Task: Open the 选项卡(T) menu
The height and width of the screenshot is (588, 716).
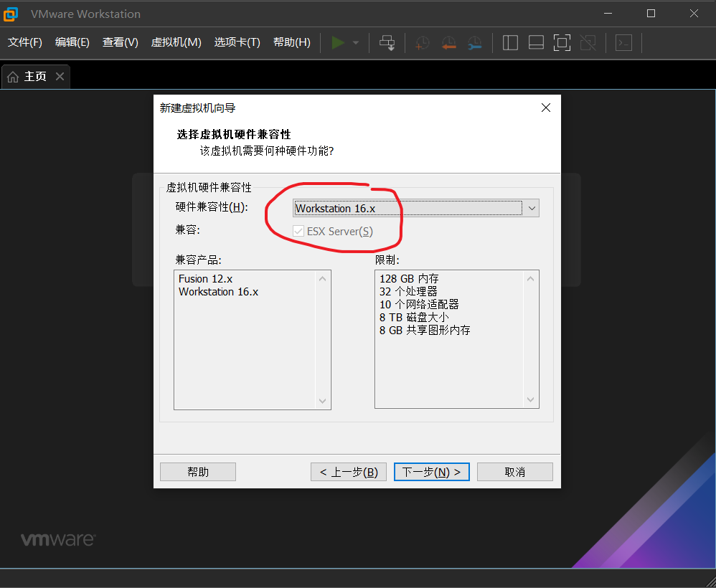Action: point(237,42)
